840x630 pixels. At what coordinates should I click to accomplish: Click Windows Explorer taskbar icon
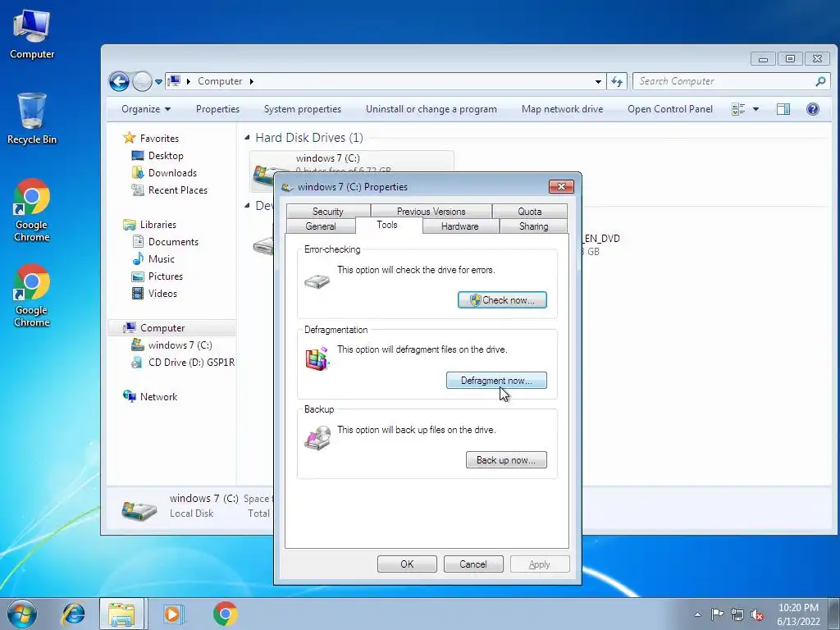tap(121, 614)
